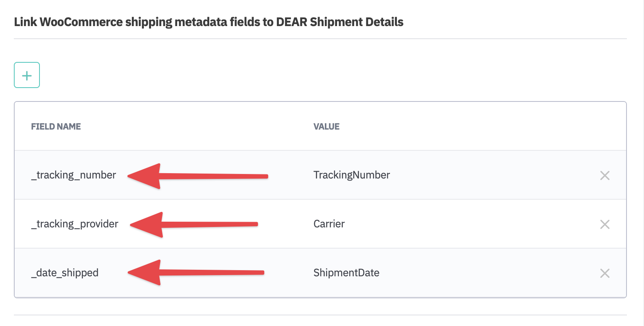The height and width of the screenshot is (326, 644).
Task: Click the Carrier value cell
Action: [329, 224]
